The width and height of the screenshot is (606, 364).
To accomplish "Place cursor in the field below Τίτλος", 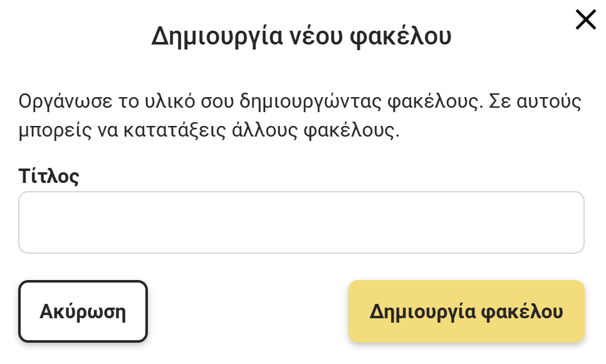I will [x=301, y=222].
